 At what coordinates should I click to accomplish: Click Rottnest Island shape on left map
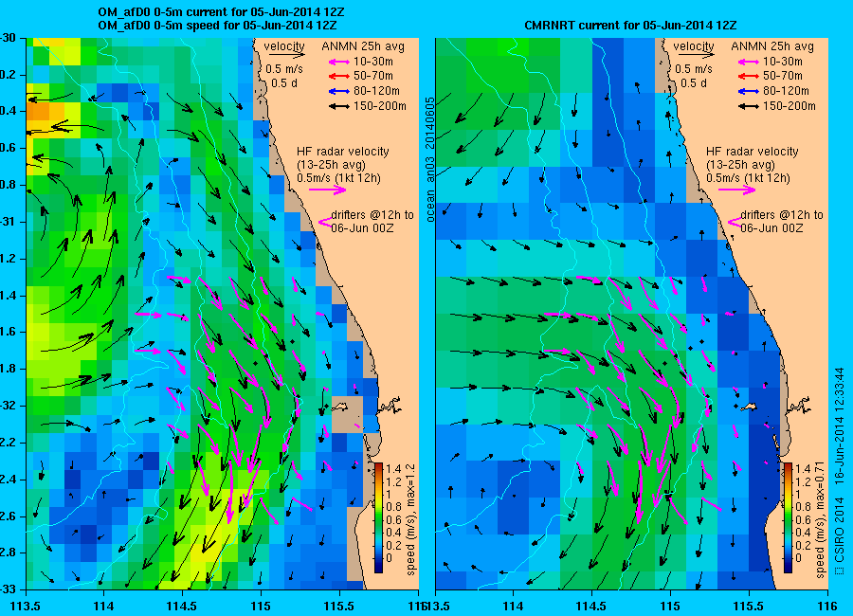pos(340,407)
